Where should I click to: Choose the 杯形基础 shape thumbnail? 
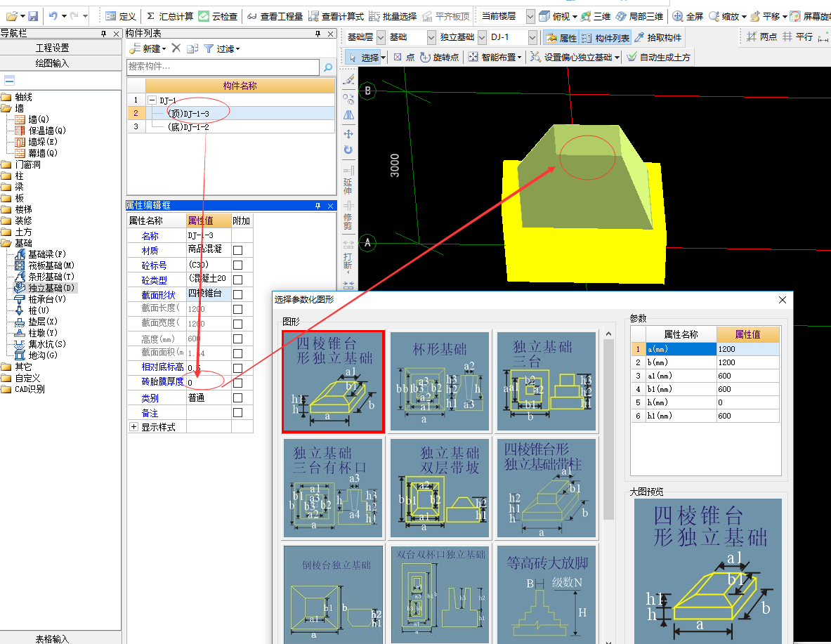(439, 381)
